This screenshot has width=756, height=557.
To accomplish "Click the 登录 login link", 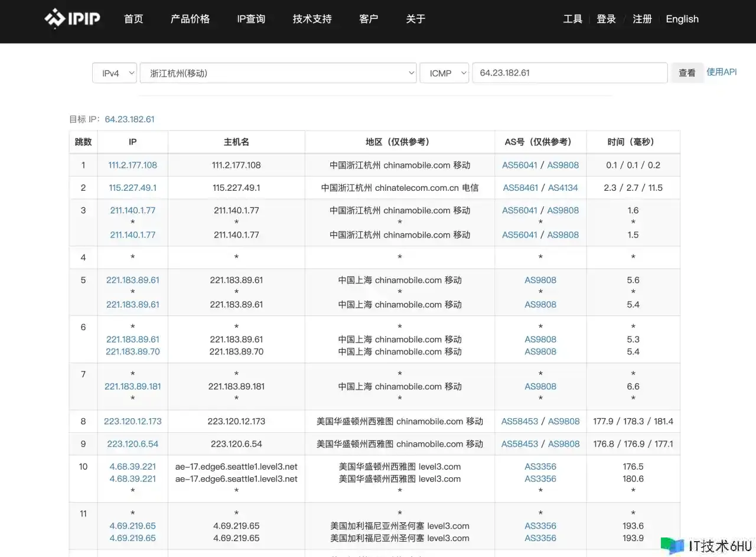I will click(606, 19).
